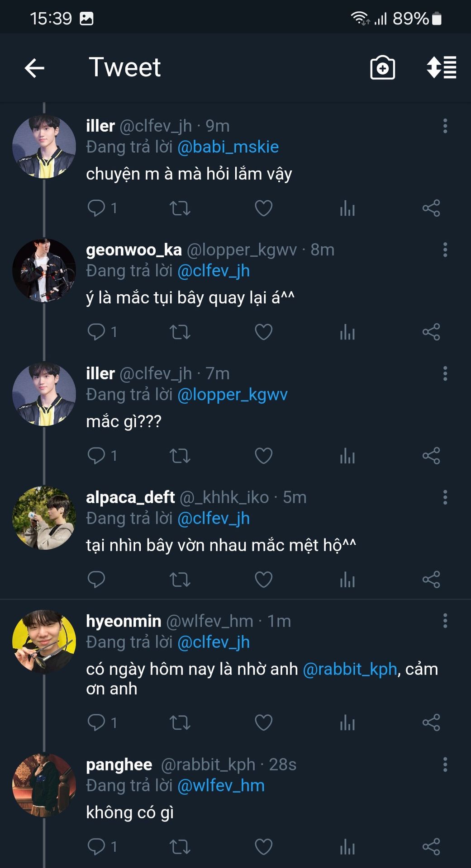Screen dimensions: 471x868
Task: Tap the camera add-photo icon
Action: tap(382, 68)
